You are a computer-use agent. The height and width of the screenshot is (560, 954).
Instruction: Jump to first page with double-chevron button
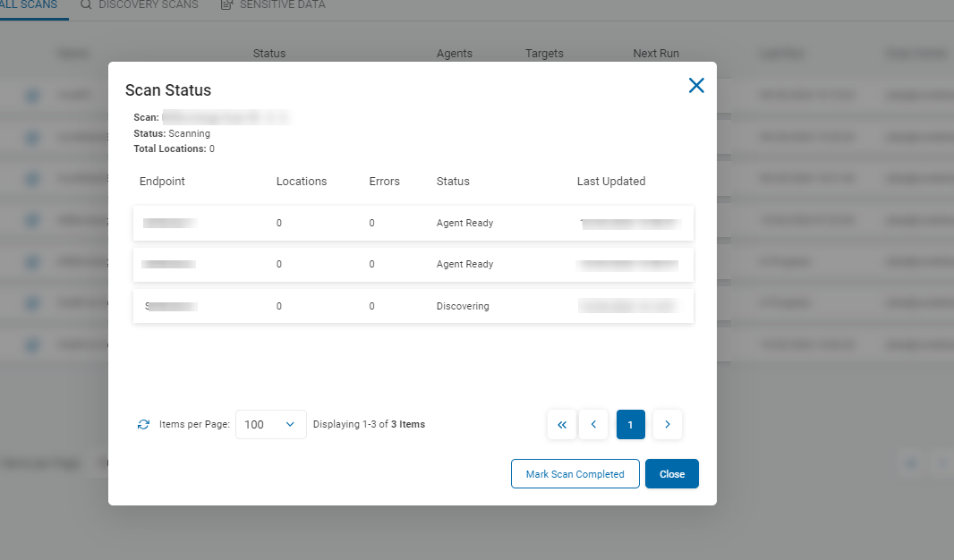pyautogui.click(x=561, y=425)
